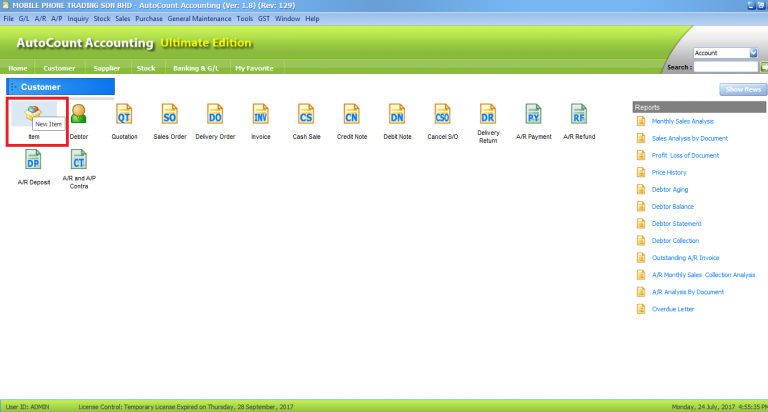Open the A/R and A/P Contra icon
The width and height of the screenshot is (768, 412).
coord(78,160)
